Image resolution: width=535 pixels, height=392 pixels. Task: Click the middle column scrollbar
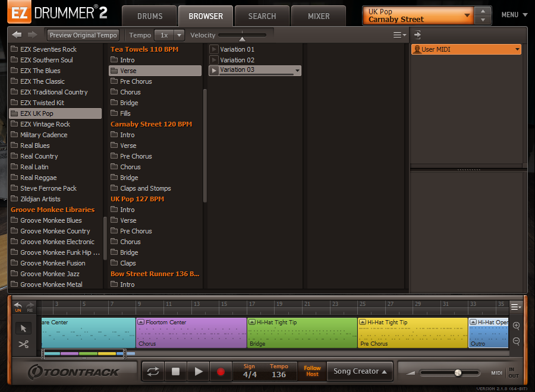pos(204,146)
